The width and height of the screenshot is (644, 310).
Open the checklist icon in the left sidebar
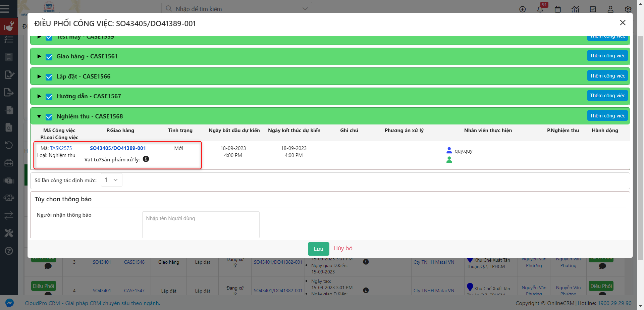(9, 39)
